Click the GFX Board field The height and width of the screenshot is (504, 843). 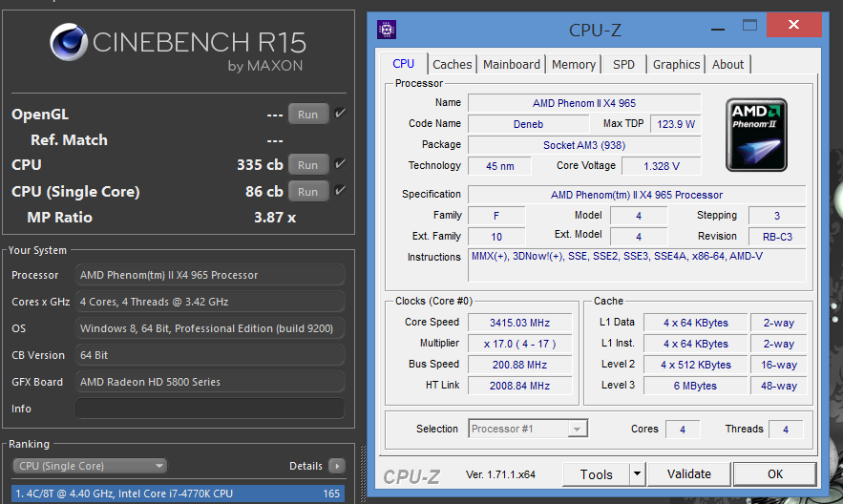(210, 382)
